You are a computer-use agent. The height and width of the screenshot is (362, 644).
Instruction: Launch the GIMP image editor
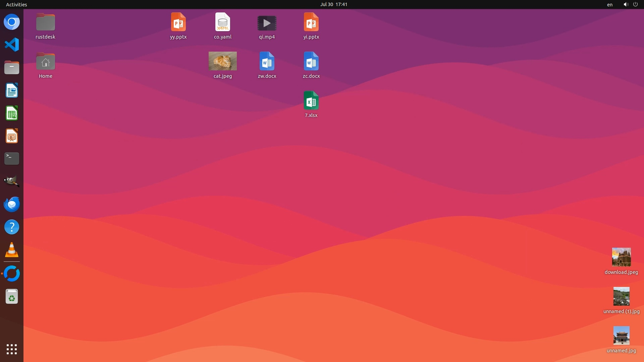tap(12, 181)
